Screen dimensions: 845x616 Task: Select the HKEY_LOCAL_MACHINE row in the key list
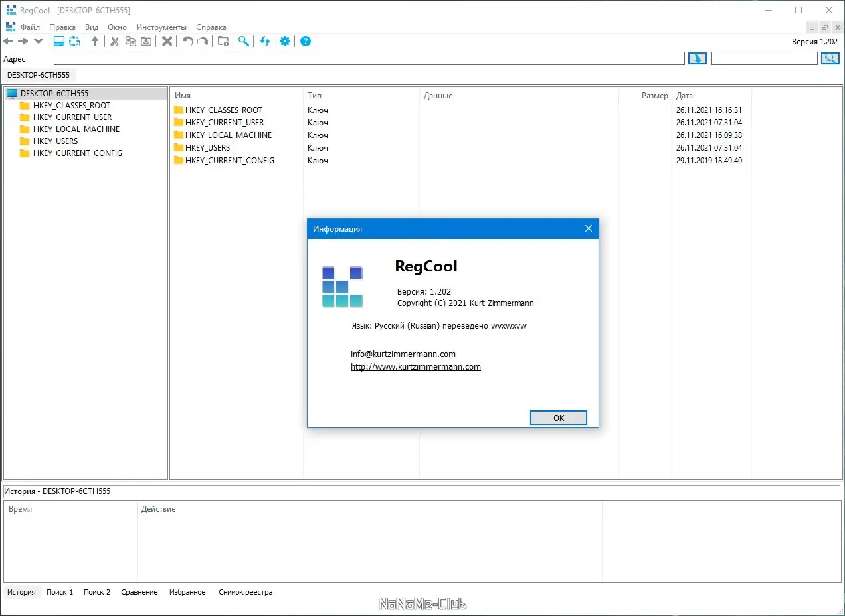(x=458, y=135)
